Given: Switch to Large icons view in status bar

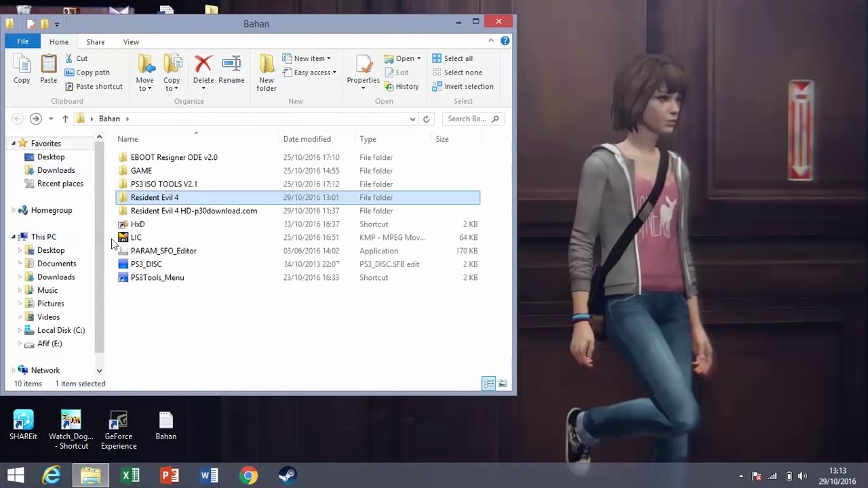Looking at the screenshot, I should 502,384.
